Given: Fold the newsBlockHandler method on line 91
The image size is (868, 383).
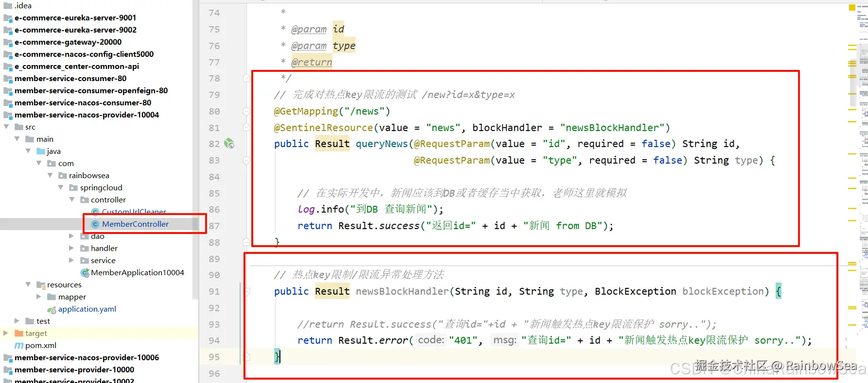Looking at the screenshot, I should point(246,291).
